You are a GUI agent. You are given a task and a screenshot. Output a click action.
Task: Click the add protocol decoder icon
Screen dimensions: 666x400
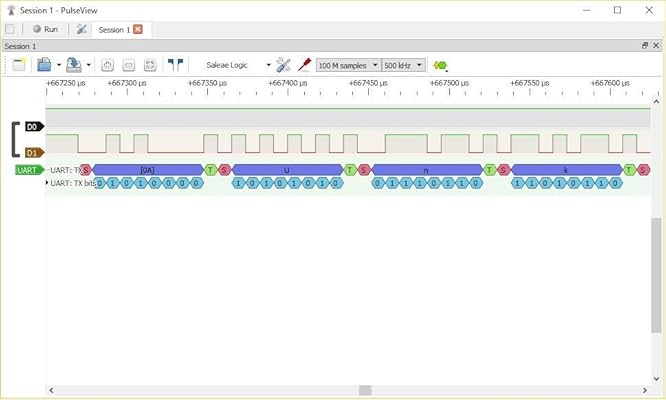pyautogui.click(x=440, y=65)
